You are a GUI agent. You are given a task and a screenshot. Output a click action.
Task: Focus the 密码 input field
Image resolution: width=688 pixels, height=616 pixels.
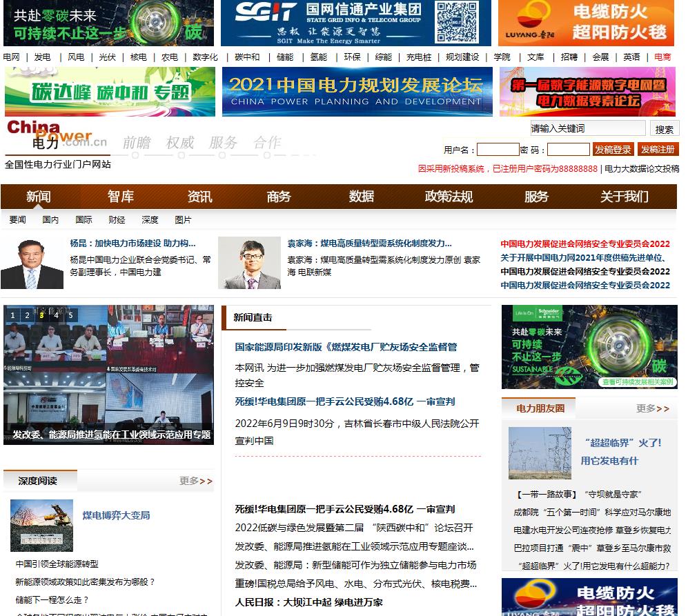(568, 150)
